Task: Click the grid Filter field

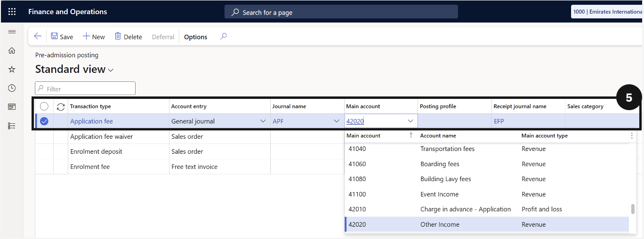Action: coord(85,88)
